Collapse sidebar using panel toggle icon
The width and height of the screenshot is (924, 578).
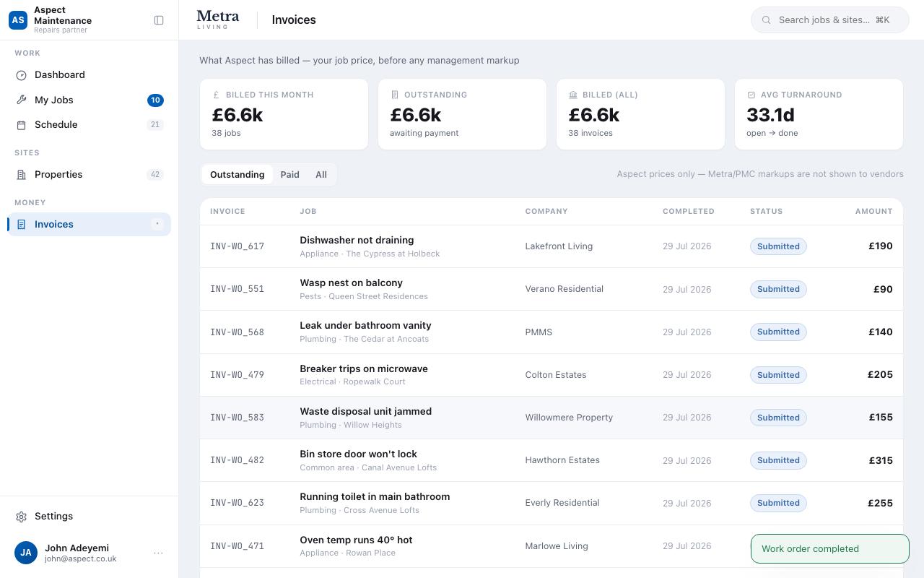tap(159, 20)
